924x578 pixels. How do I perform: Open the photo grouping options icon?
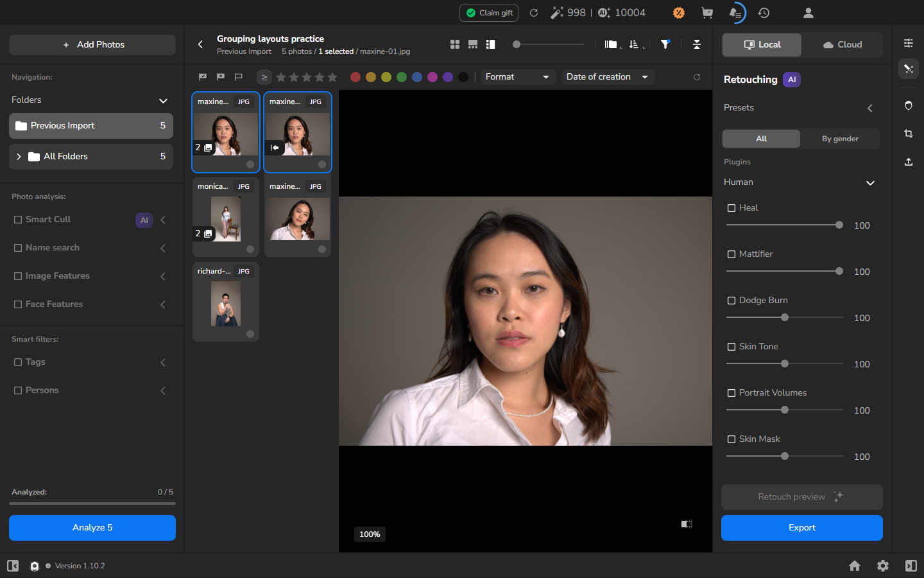612,44
